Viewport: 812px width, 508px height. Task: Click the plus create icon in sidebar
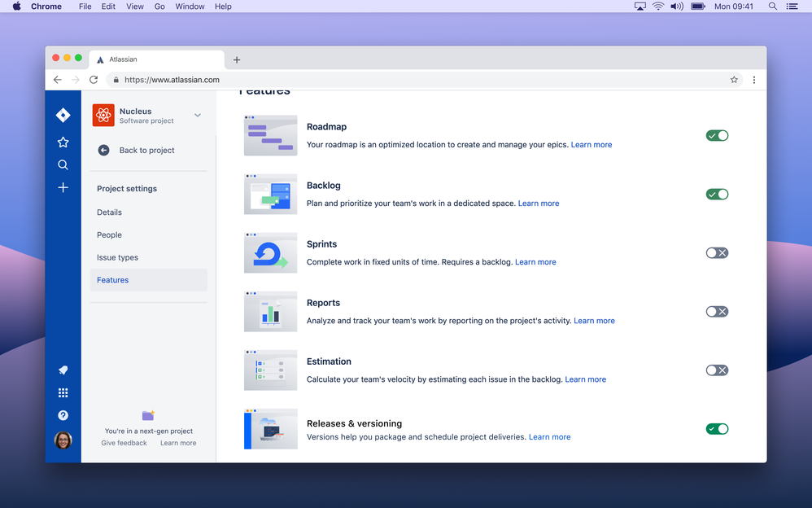point(63,187)
